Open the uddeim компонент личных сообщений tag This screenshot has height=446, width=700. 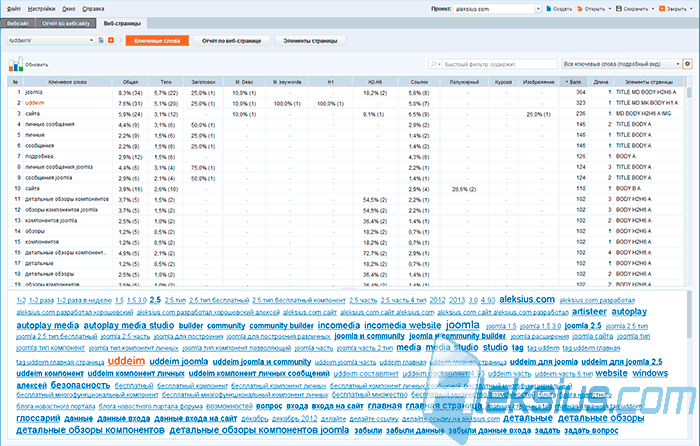(259, 373)
